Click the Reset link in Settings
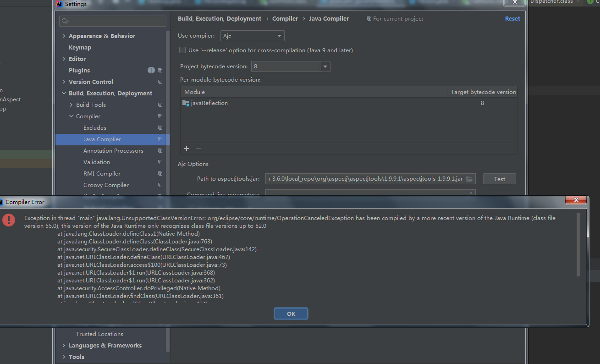The image size is (600, 364). pos(512,19)
